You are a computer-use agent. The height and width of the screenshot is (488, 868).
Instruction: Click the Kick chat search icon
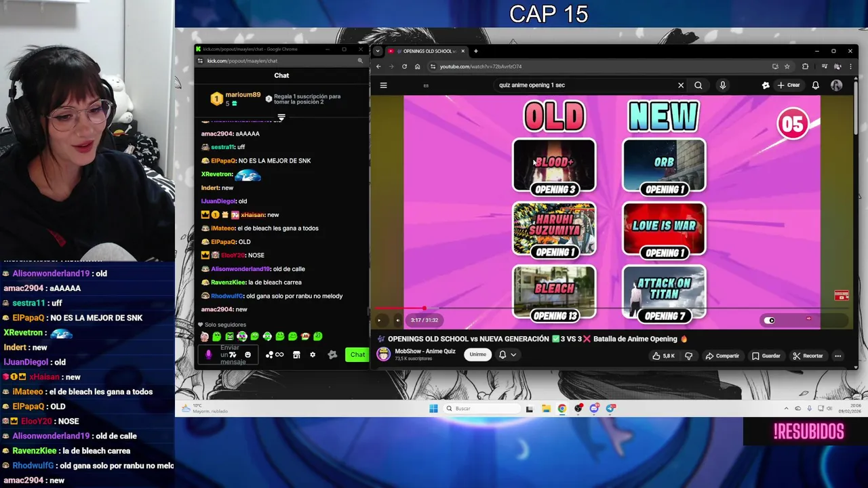(360, 61)
